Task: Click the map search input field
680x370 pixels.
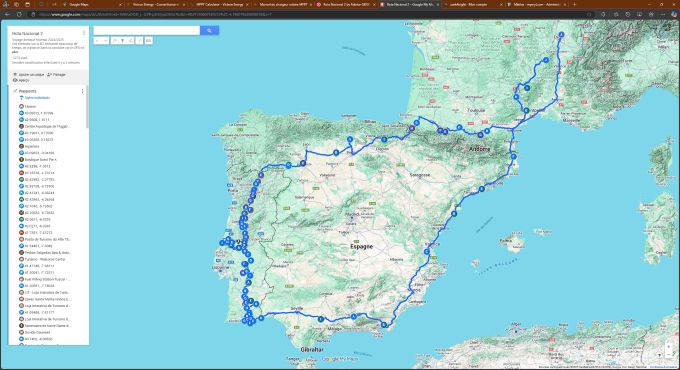Action: [x=147, y=30]
